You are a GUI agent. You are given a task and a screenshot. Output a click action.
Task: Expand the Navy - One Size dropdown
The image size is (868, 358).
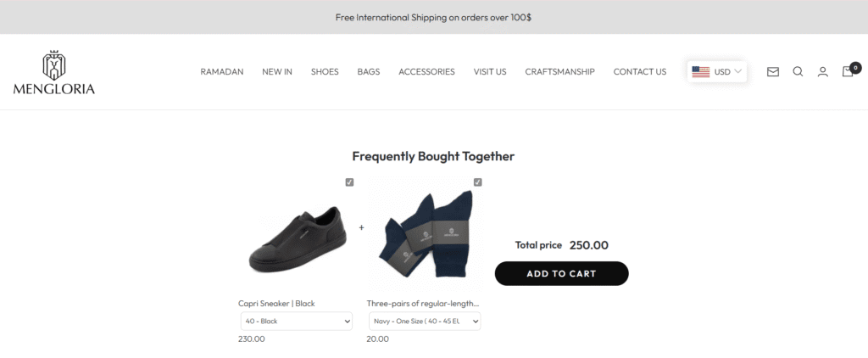point(425,322)
